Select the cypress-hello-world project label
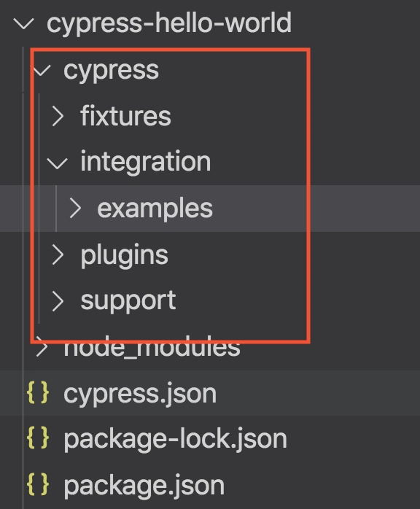 [169, 23]
